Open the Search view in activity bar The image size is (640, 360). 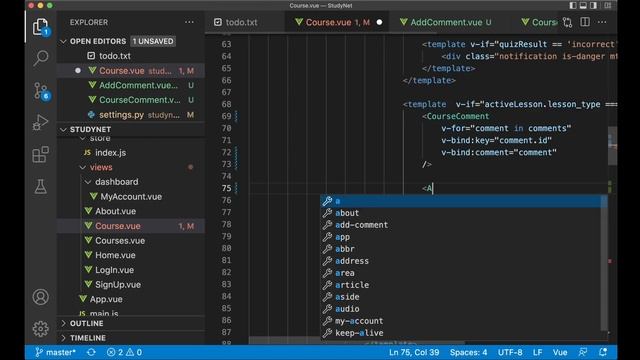pos(40,58)
